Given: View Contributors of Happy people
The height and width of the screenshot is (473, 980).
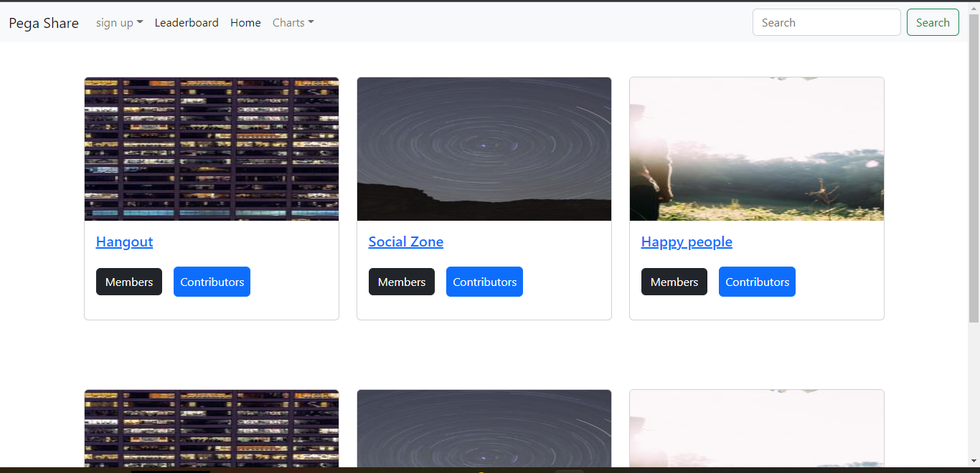Looking at the screenshot, I should [x=757, y=281].
